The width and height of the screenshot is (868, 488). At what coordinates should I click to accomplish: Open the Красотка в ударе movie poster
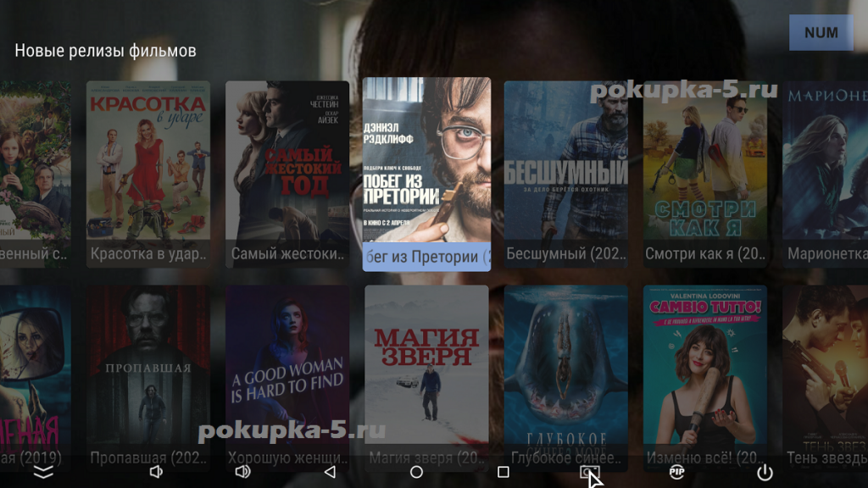click(148, 175)
